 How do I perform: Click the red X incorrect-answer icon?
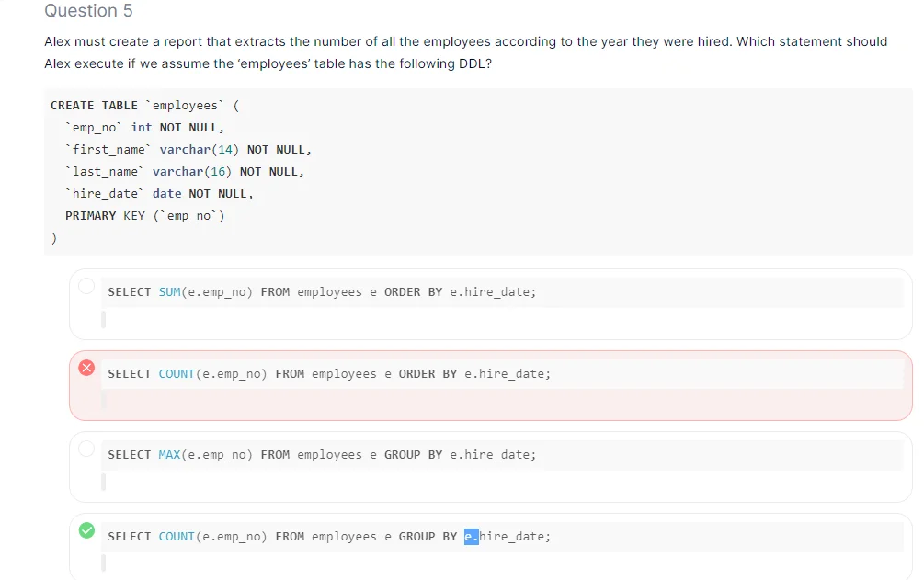click(x=86, y=368)
